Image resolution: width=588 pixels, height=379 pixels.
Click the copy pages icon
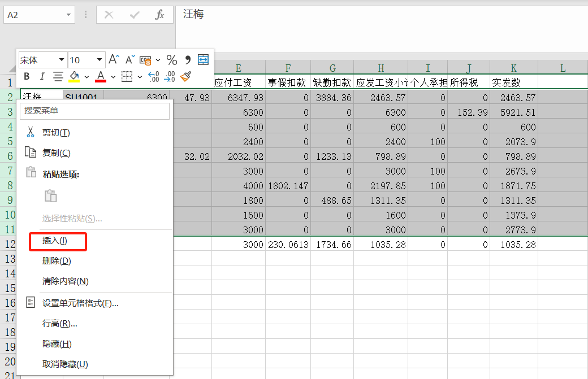31,152
